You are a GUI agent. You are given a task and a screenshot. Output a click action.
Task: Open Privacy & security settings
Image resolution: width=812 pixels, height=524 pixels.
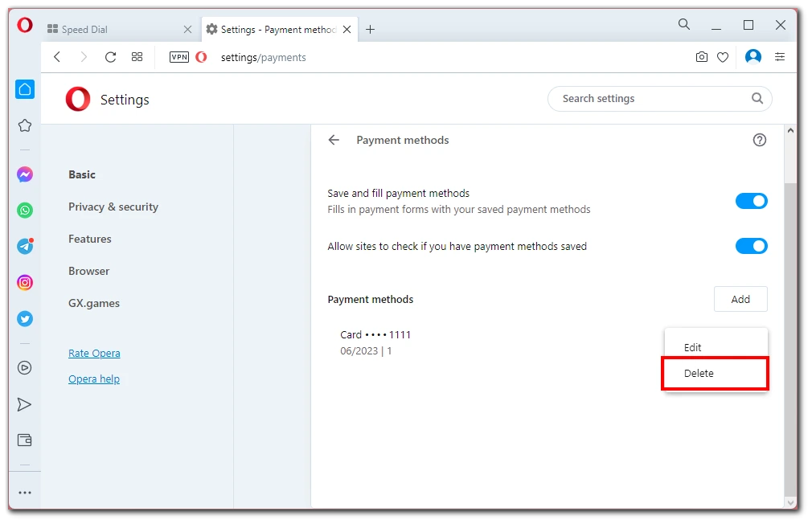[113, 207]
